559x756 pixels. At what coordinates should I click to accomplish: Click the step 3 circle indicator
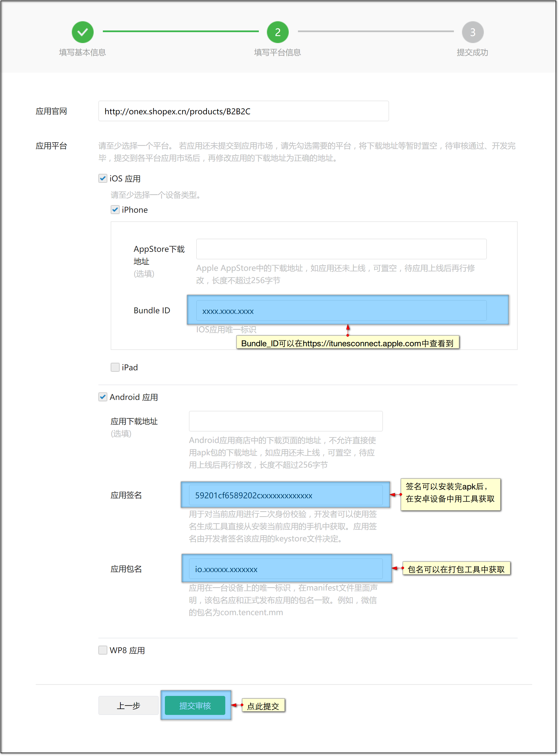(x=473, y=32)
